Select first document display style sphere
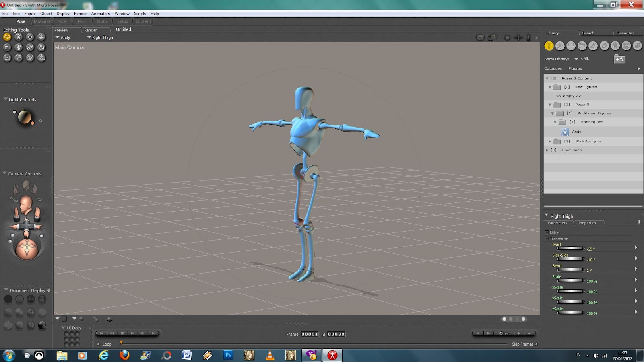Viewport: 644px width, 362px height. [8, 299]
